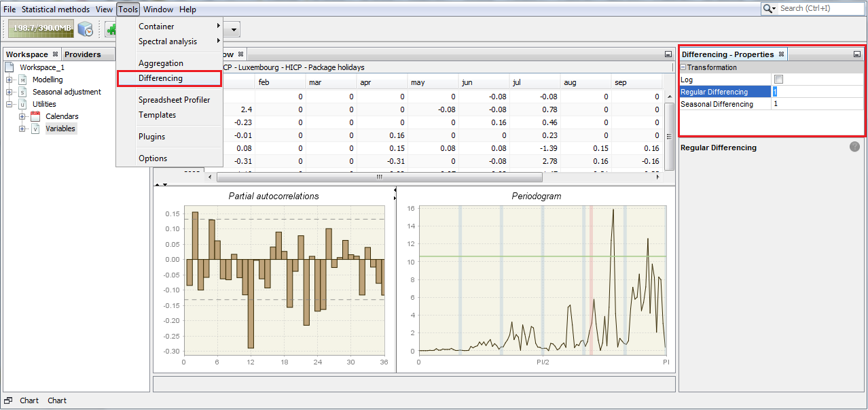Click the Seasonal Differencing value field
868x410 pixels.
[x=816, y=104]
